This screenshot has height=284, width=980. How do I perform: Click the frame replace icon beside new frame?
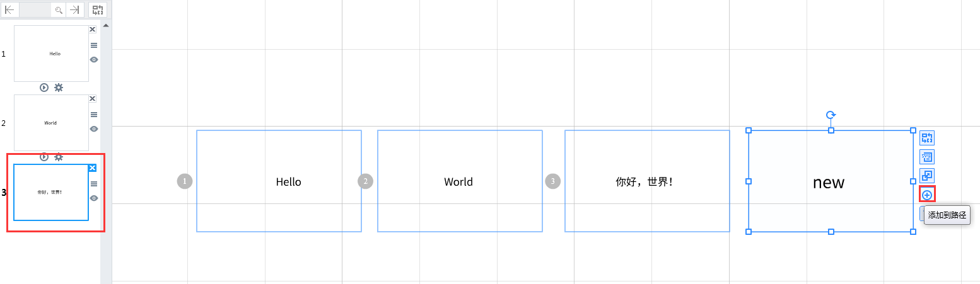(927, 138)
